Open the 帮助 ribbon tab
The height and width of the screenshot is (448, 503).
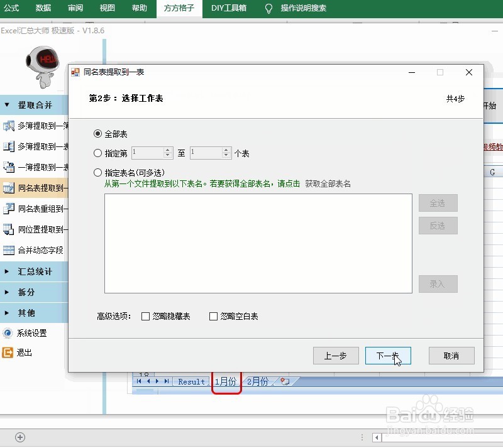tap(140, 8)
